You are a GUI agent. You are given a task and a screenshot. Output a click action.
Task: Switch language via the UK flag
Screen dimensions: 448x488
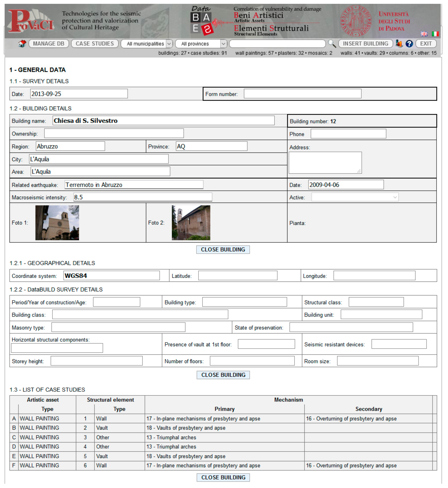pos(424,34)
